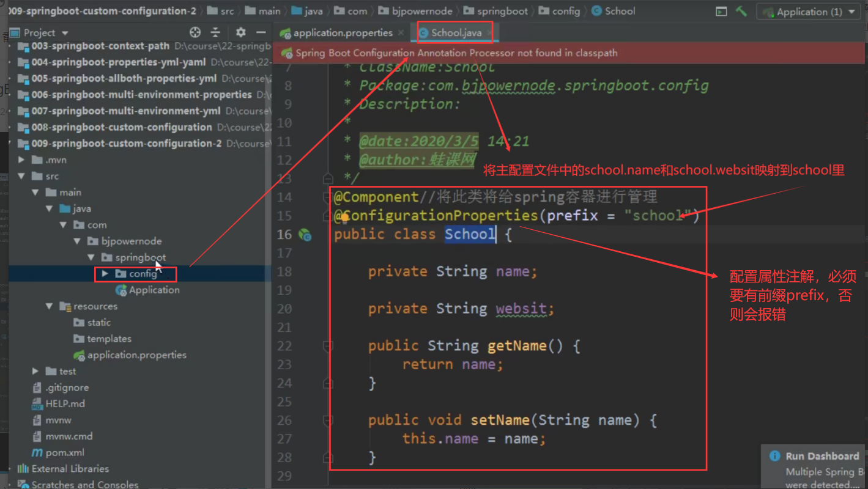Image resolution: width=868 pixels, height=489 pixels.
Task: Click the main breadcrumb in navigation bar
Action: [263, 11]
